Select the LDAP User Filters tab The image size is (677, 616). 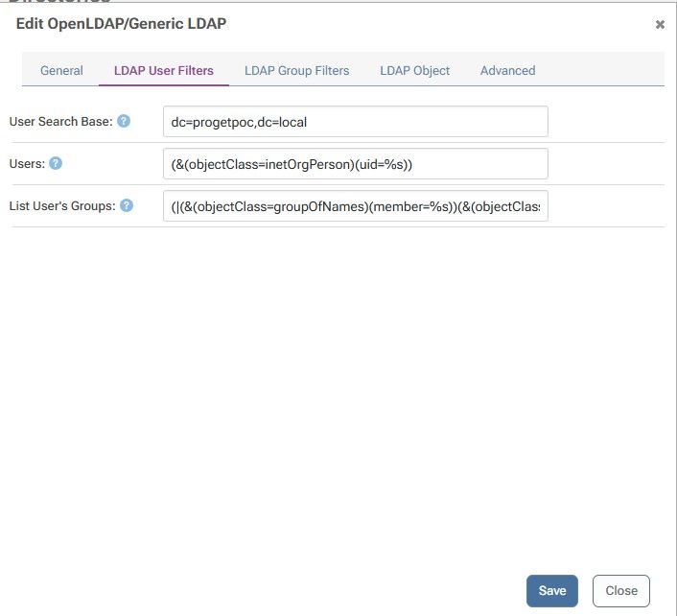pos(164,70)
